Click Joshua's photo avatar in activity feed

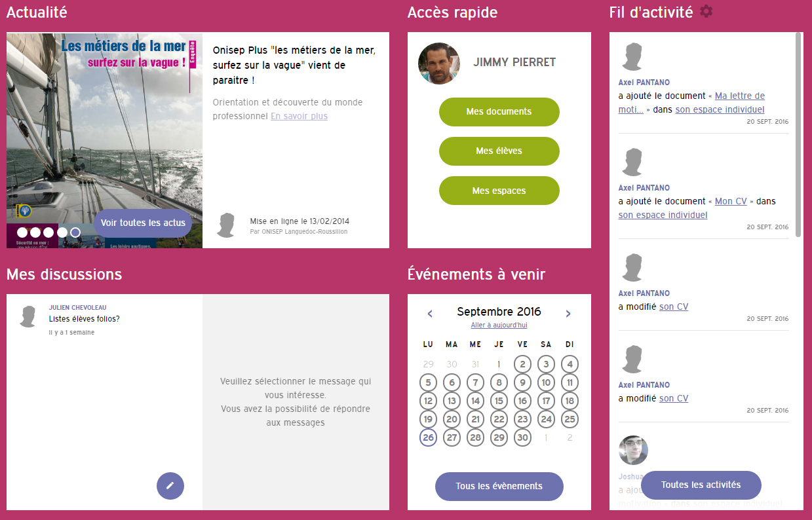(x=633, y=451)
